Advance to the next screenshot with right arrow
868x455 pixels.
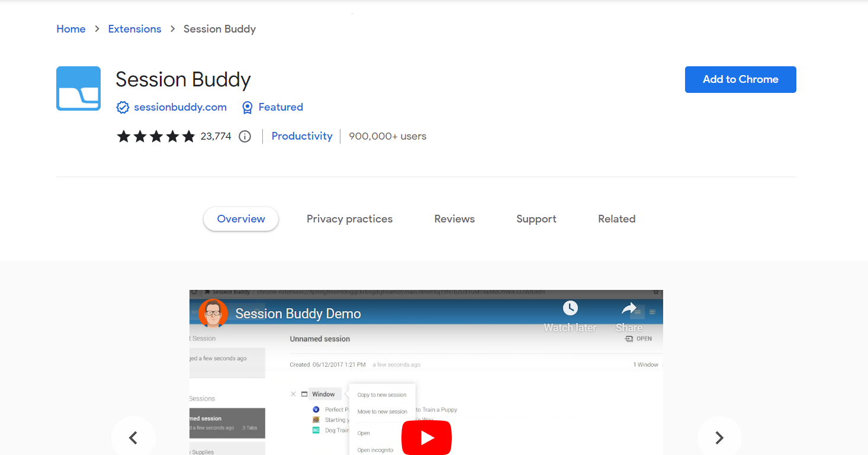point(719,438)
